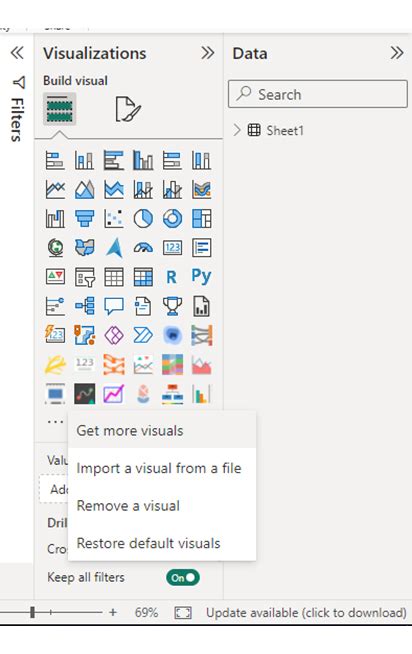Expand the Filters pane
Screen dimensions: 412x654
pyautogui.click(x=17, y=53)
